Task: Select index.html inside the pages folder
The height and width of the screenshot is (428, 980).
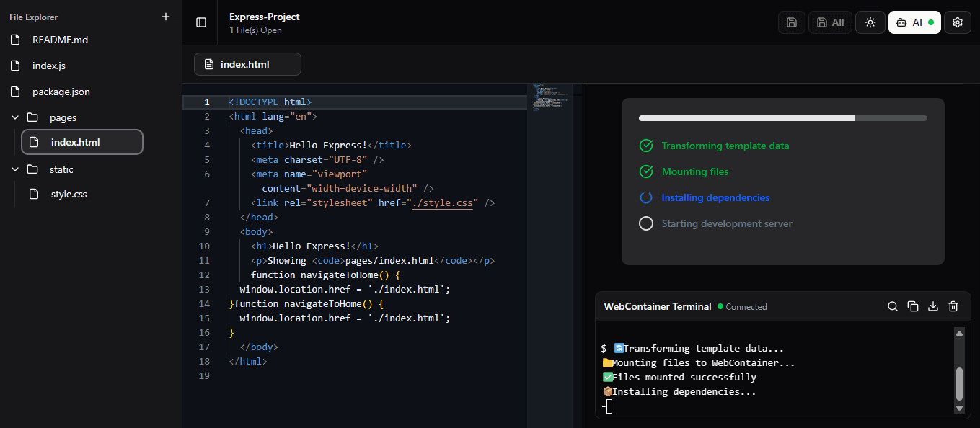Action: click(81, 142)
